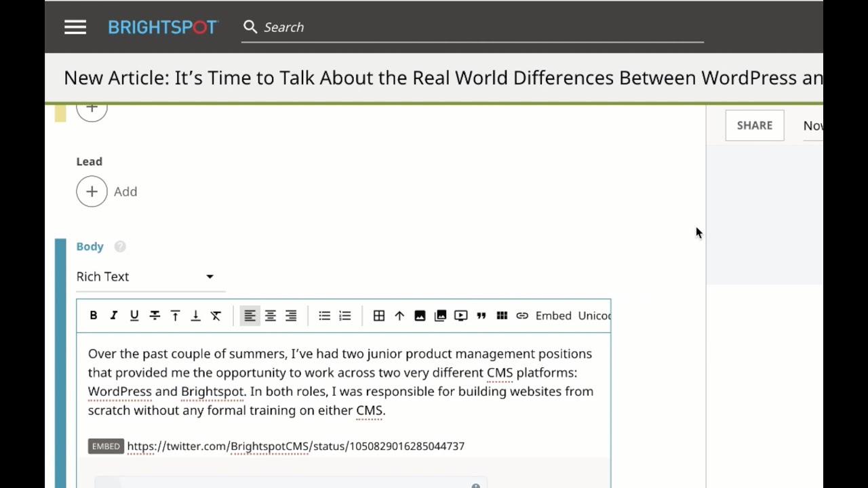Click the EMBED tag in body
The image size is (868, 488).
(106, 446)
